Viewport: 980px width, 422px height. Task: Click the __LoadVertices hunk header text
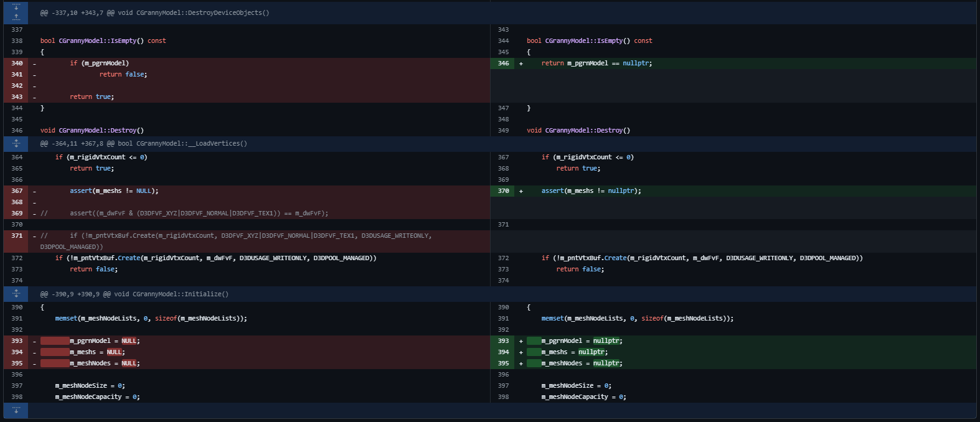click(143, 144)
